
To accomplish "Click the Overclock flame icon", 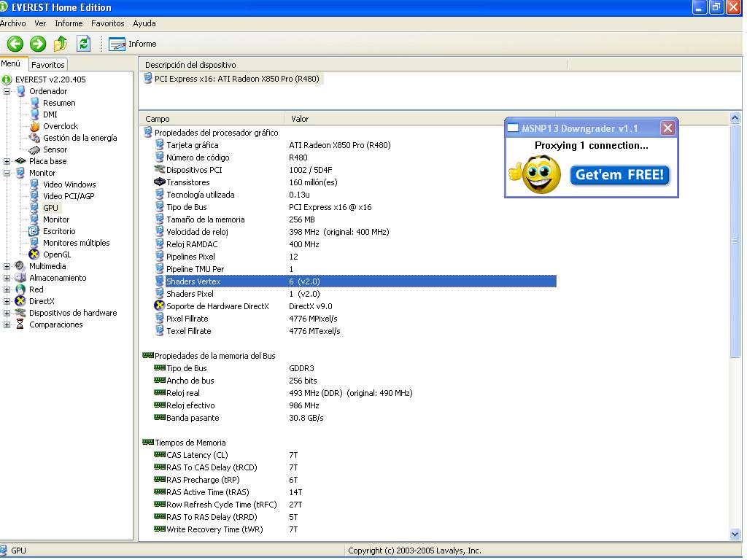I will click(x=34, y=126).
